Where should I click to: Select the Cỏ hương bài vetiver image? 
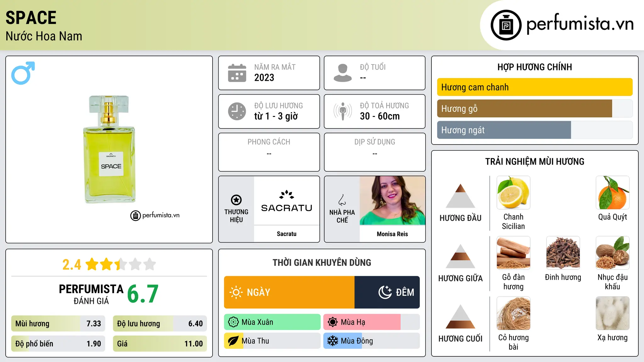pos(514,313)
